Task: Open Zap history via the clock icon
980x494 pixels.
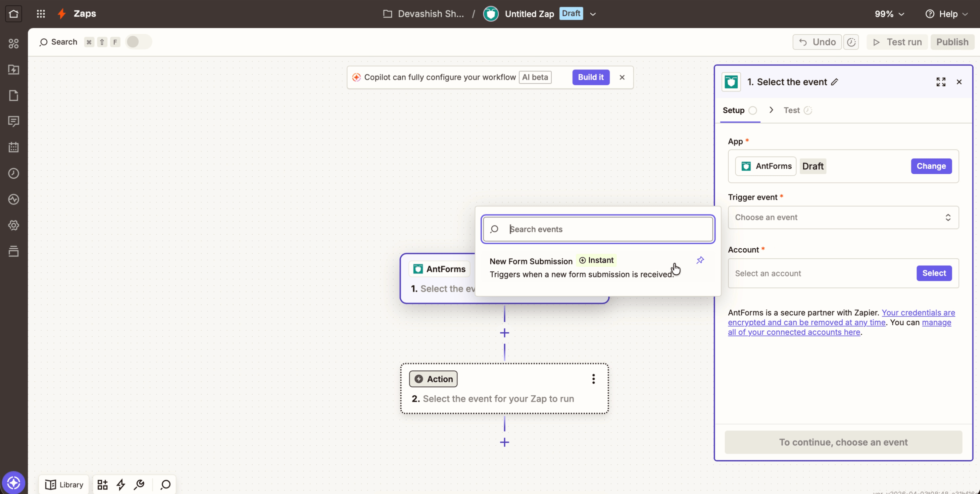Action: pos(14,173)
